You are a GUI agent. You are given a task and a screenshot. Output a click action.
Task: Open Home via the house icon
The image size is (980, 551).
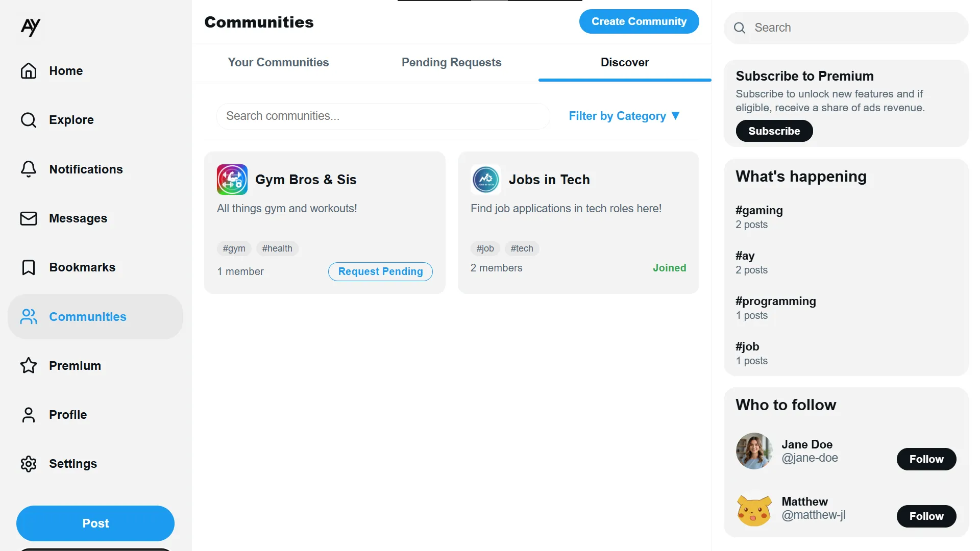(29, 71)
